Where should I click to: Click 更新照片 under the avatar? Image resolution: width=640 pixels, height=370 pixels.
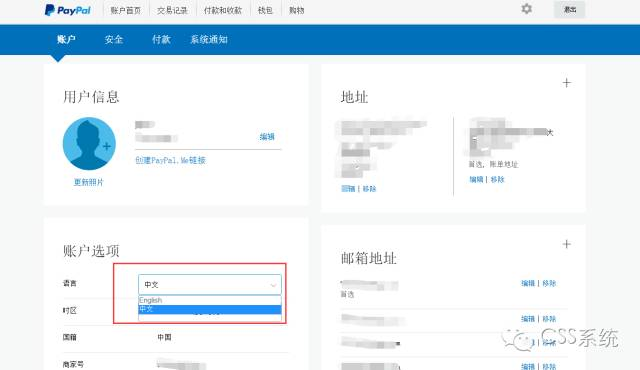tap(89, 182)
